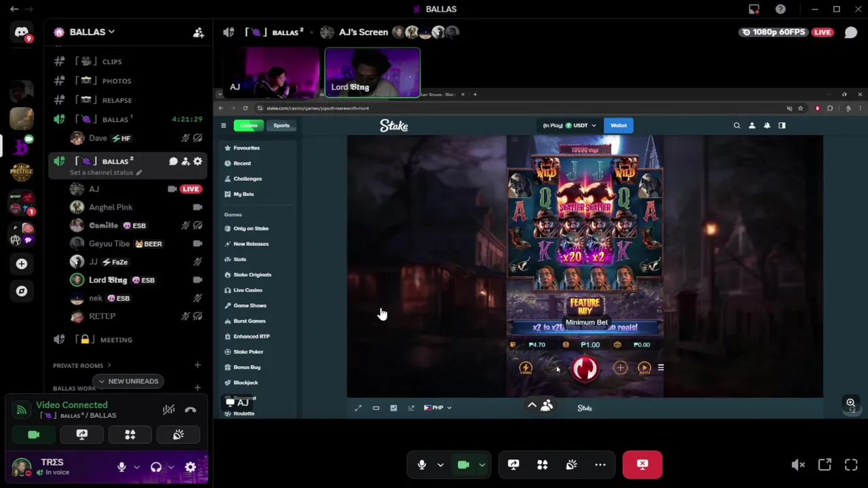The height and width of the screenshot is (488, 868).
Task: Focus Lord Bing camera thumbnail
Action: click(372, 73)
